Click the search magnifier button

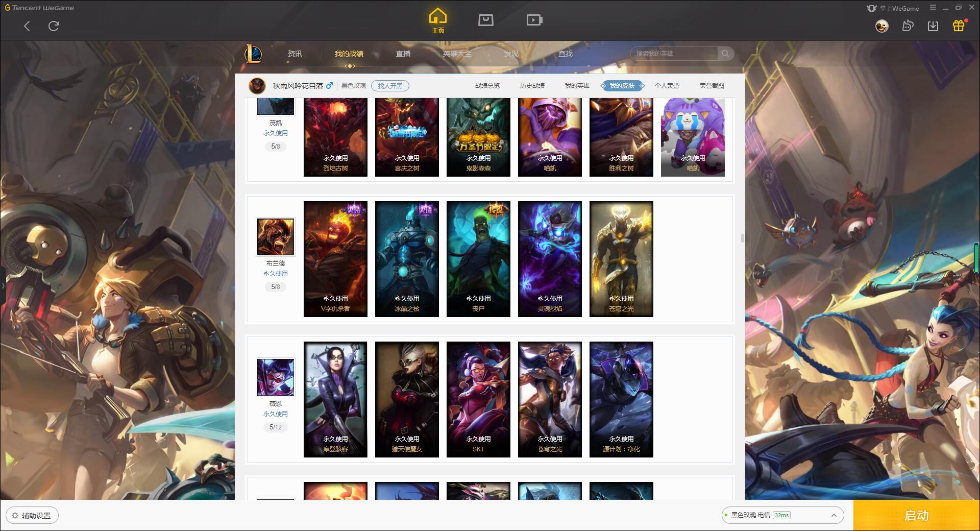click(725, 54)
